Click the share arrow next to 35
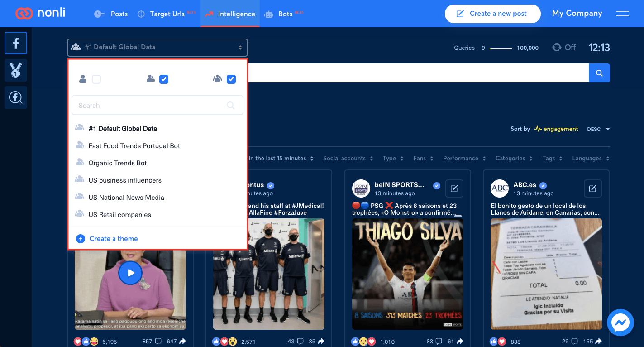644x347 pixels. (x=321, y=341)
